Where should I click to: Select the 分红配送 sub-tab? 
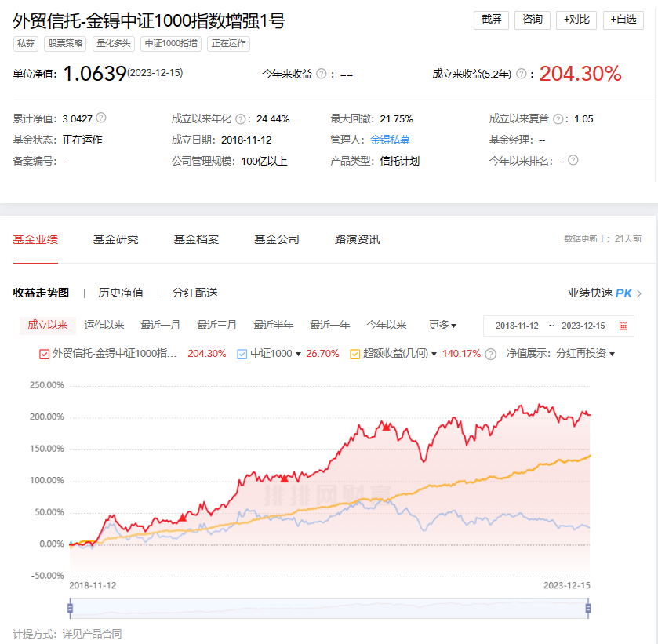(x=194, y=293)
